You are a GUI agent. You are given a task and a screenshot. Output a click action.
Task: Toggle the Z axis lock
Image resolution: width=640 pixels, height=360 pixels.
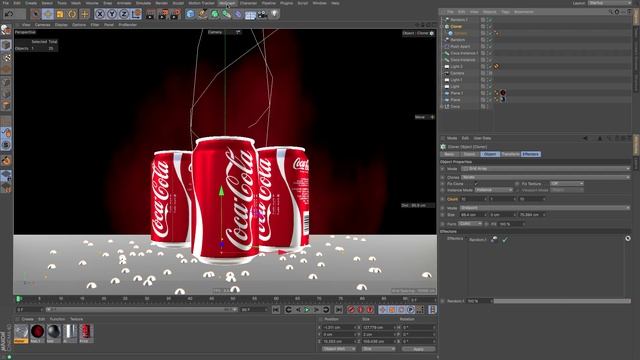pyautogui.click(x=124, y=14)
